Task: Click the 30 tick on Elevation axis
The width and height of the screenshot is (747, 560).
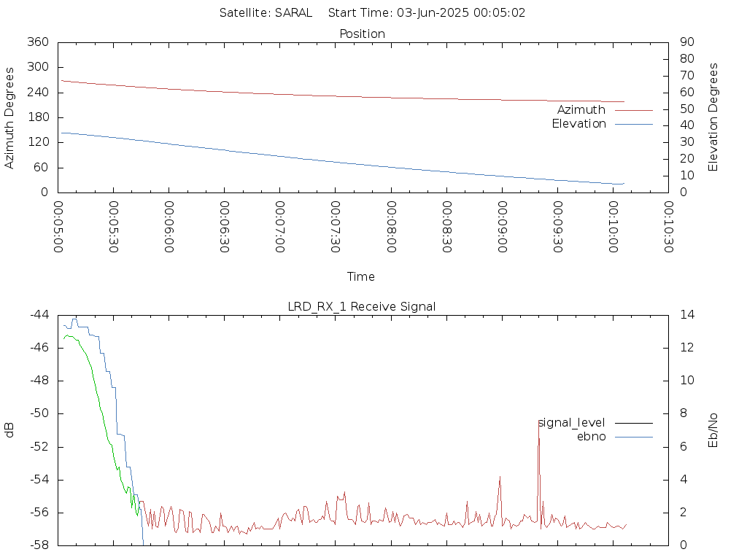Action: click(687, 142)
